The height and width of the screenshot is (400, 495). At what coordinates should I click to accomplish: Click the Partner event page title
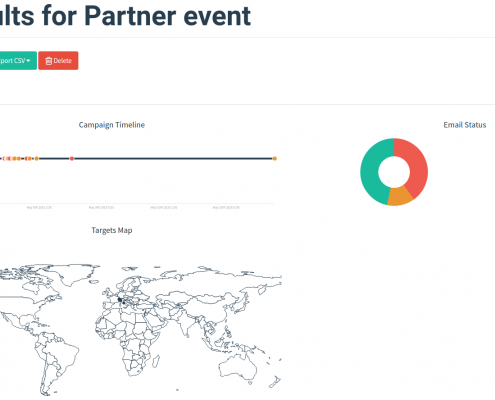coord(125,15)
